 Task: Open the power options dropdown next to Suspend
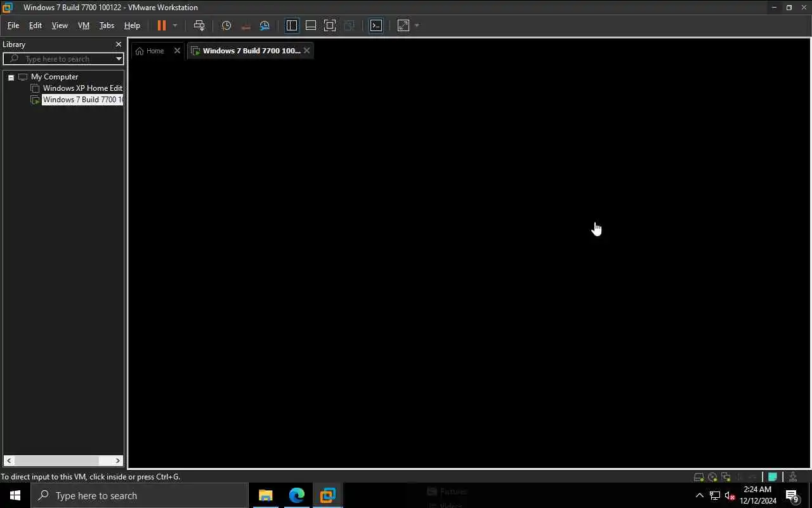coord(175,25)
